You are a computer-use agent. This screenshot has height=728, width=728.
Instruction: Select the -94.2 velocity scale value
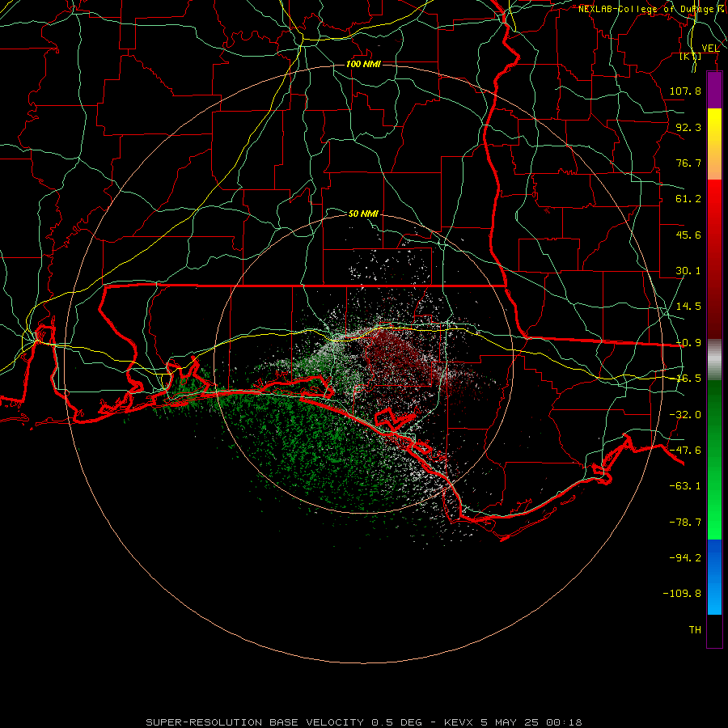685,558
